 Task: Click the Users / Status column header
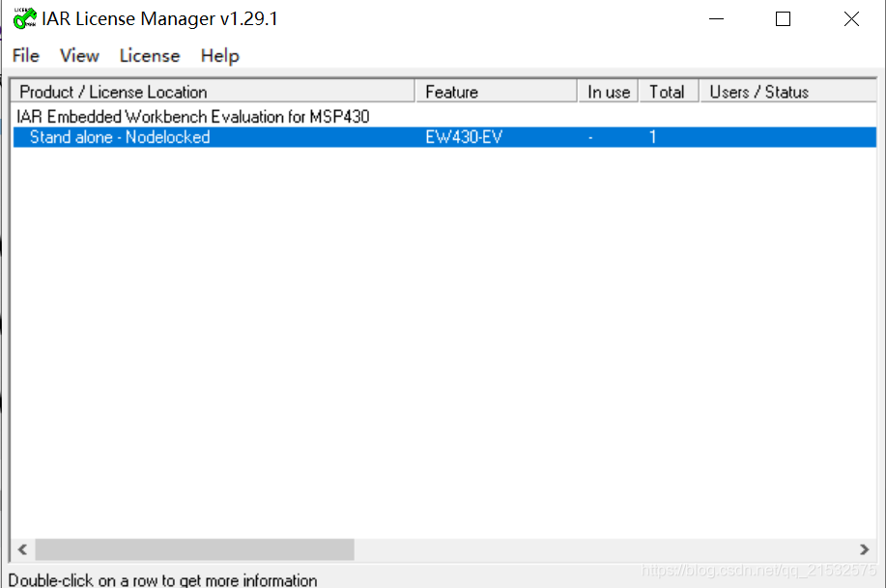(788, 92)
